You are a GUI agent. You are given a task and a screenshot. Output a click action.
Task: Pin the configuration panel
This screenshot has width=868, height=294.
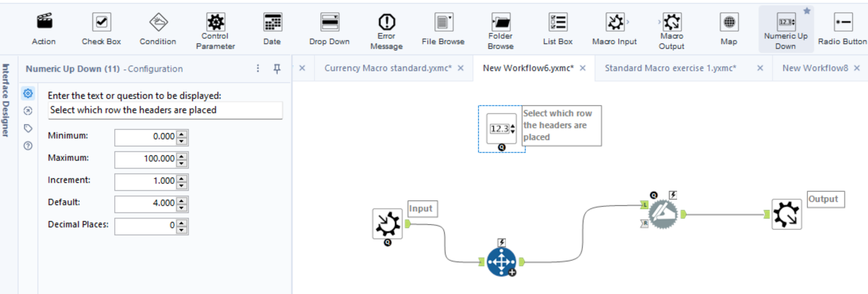click(277, 69)
